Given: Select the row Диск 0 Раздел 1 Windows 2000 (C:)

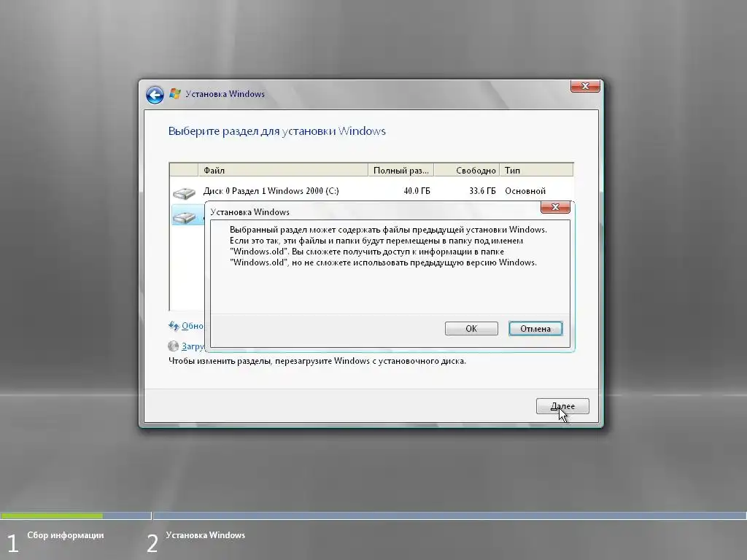Looking at the screenshot, I should point(371,191).
